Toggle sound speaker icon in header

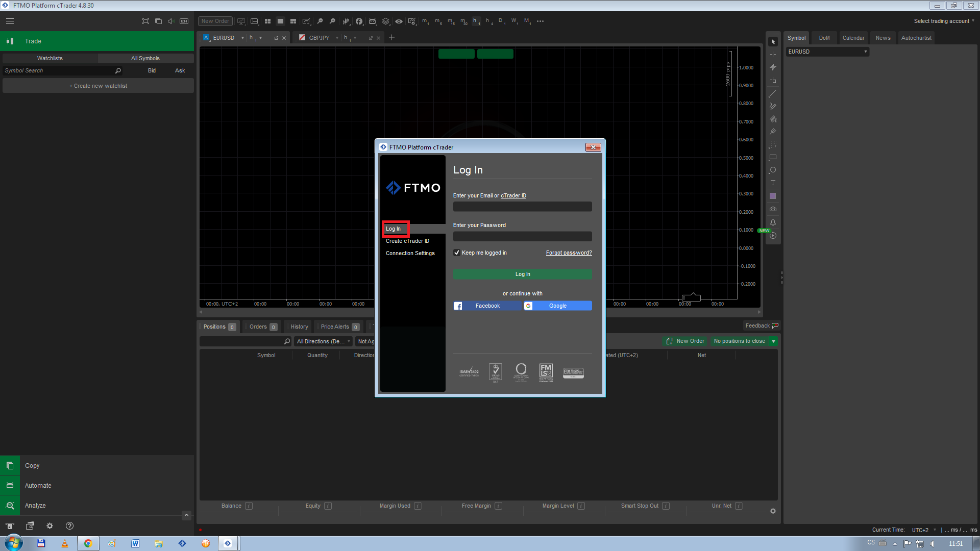pyautogui.click(x=171, y=21)
